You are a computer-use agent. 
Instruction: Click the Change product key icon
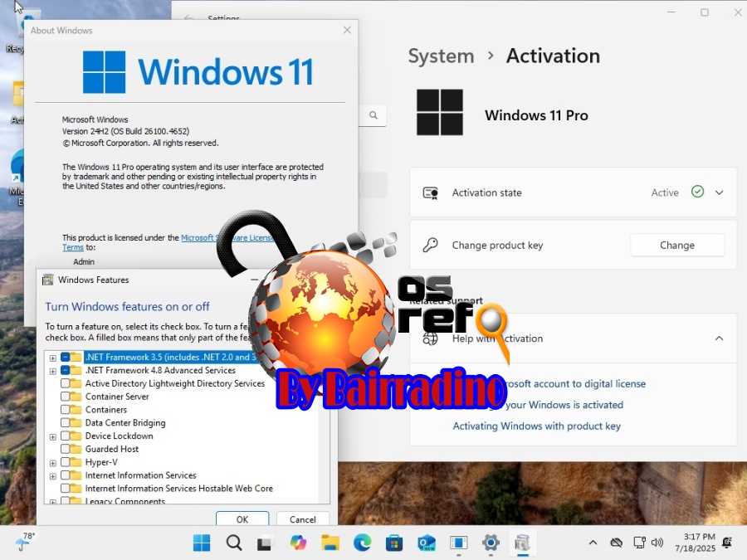[431, 246]
